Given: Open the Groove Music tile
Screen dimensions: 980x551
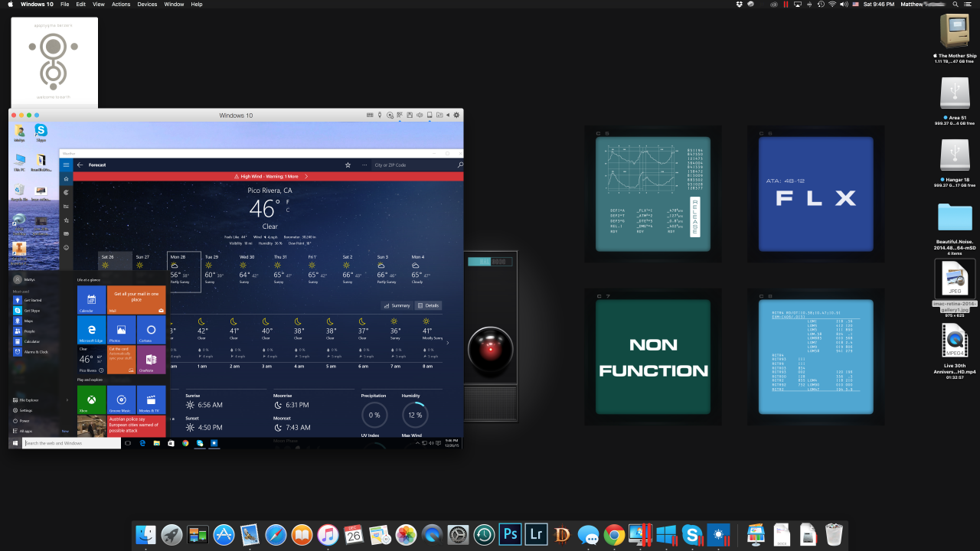Looking at the screenshot, I should [x=121, y=399].
